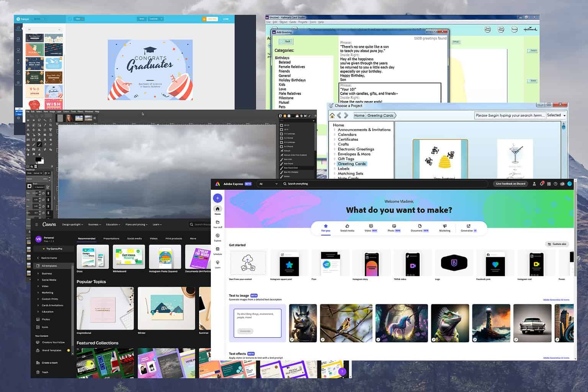Click the Home icon in Choose a Project
588x392 pixels.
pos(332,116)
